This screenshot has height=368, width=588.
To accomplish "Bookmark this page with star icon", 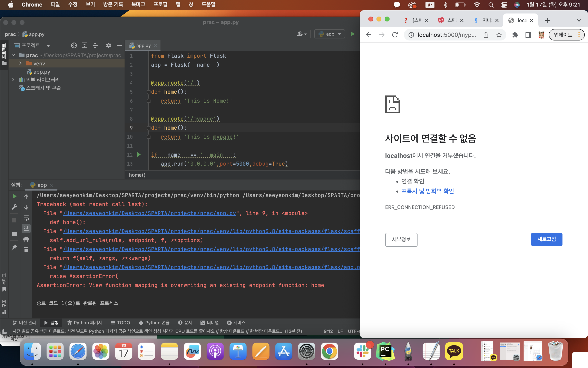I will [499, 35].
